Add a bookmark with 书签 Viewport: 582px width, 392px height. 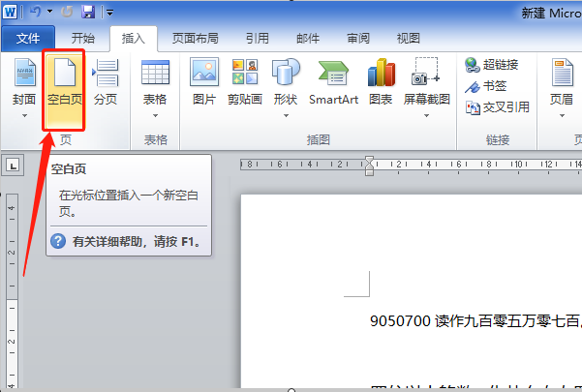485,86
